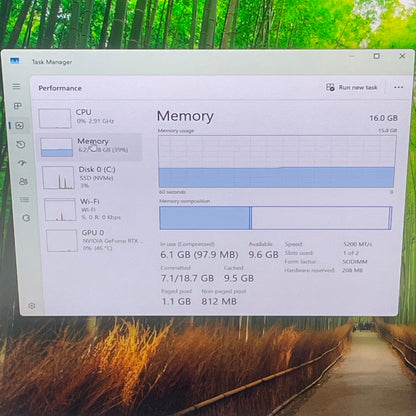Select the Memory performance entry
Screen dimensions: 416x416
90,147
